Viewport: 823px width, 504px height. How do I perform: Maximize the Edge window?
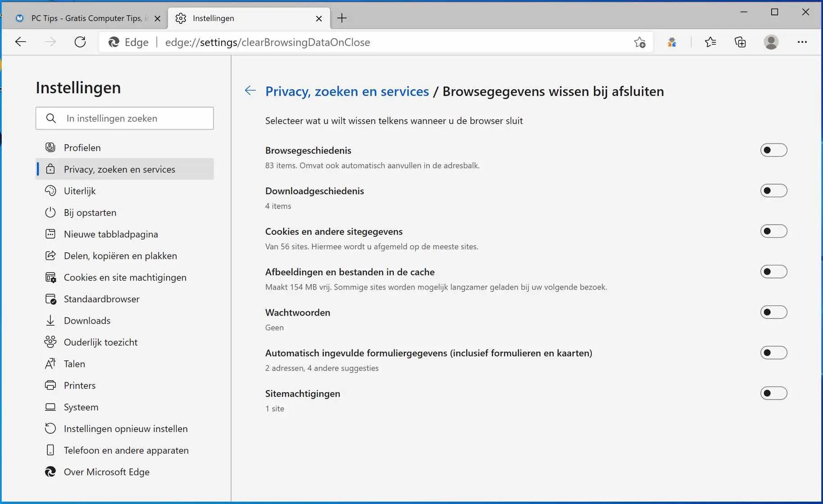pos(774,12)
